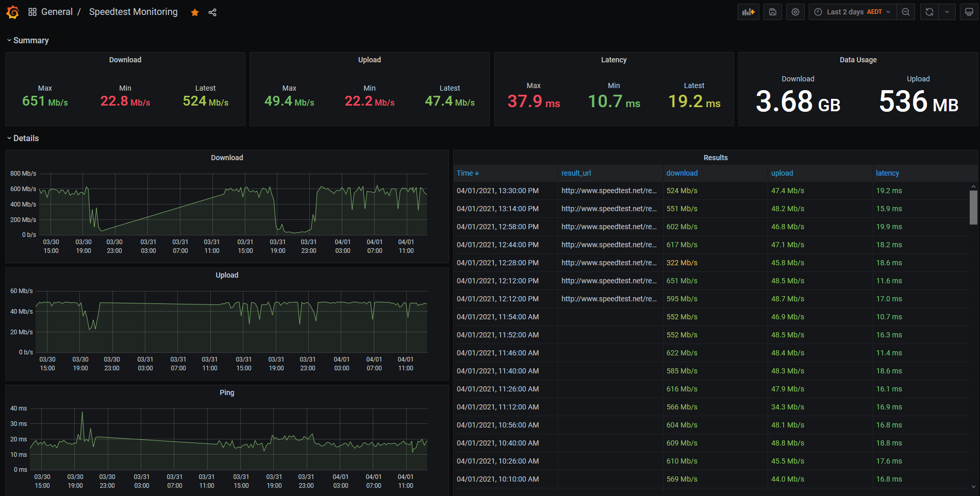This screenshot has height=496, width=980.
Task: Sort the Results table by Time
Action: point(468,173)
